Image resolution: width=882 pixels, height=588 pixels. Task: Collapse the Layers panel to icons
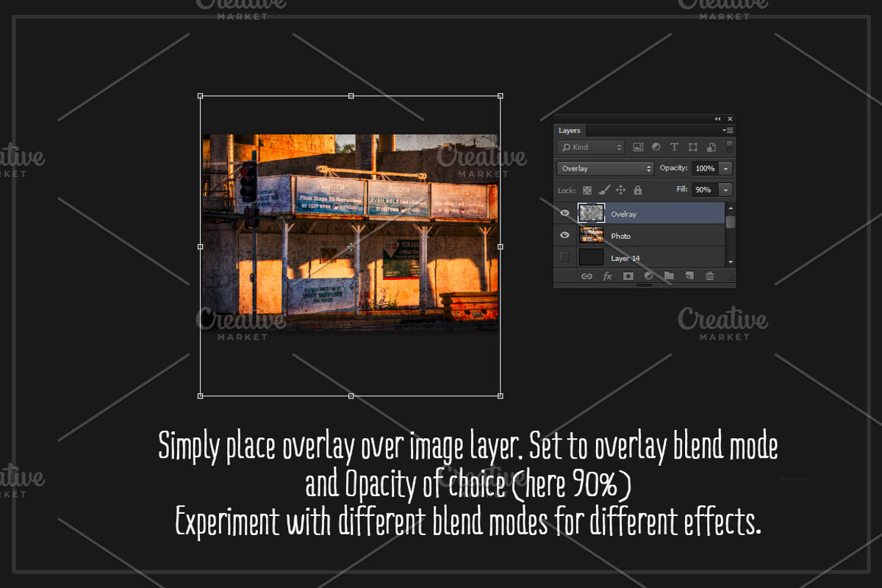point(717,119)
